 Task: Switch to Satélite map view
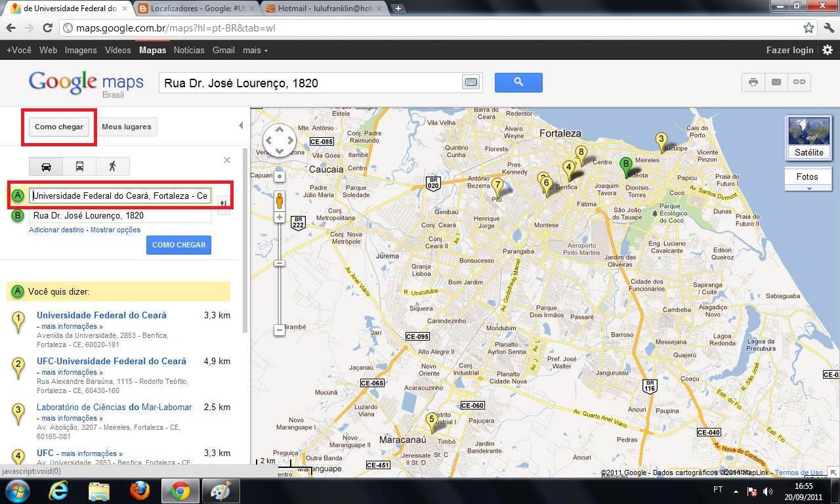808,138
